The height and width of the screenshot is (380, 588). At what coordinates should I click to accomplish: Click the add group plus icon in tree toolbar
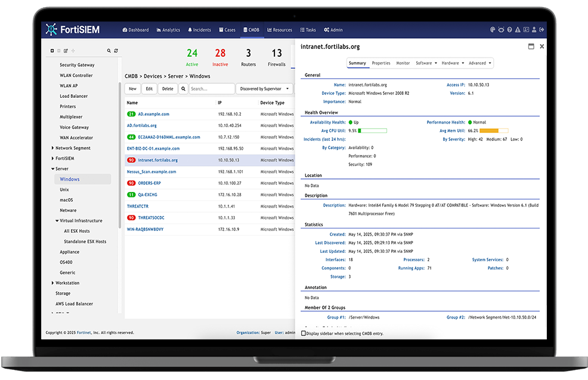[52, 51]
